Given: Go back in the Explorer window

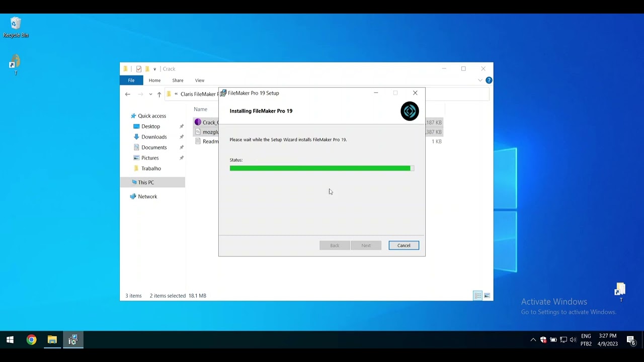Looking at the screenshot, I should [128, 94].
